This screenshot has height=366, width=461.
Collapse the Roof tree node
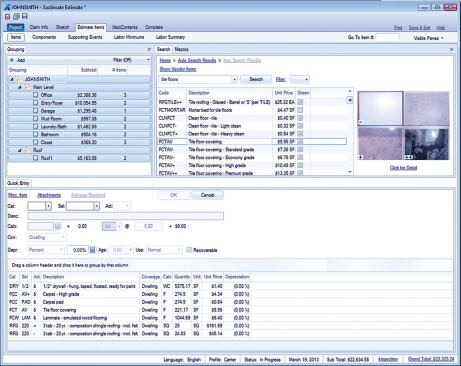coord(20,150)
